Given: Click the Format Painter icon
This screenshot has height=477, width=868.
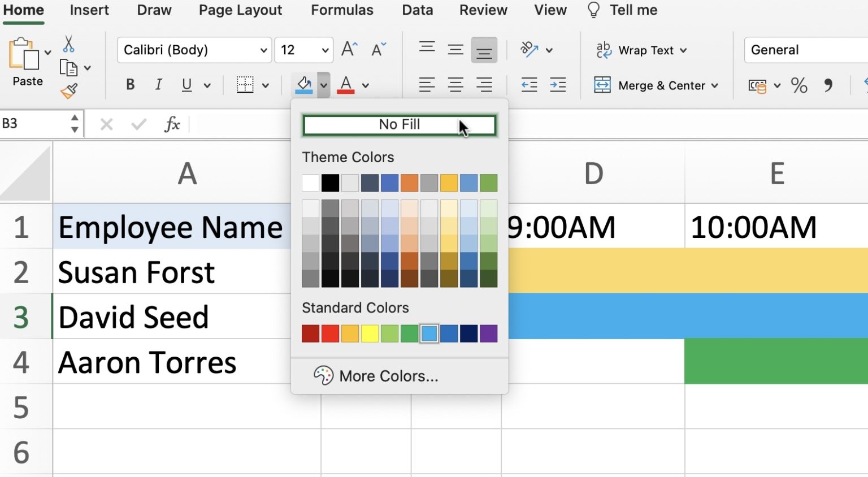Looking at the screenshot, I should (70, 90).
